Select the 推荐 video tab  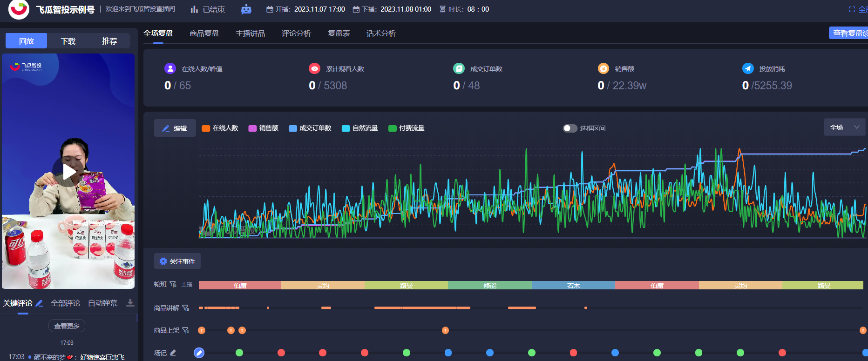click(109, 41)
